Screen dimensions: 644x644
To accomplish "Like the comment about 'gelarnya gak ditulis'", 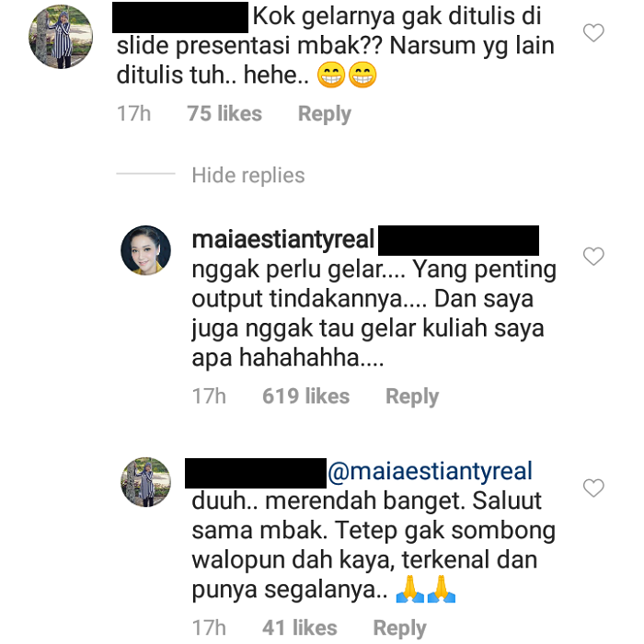I will [593, 33].
